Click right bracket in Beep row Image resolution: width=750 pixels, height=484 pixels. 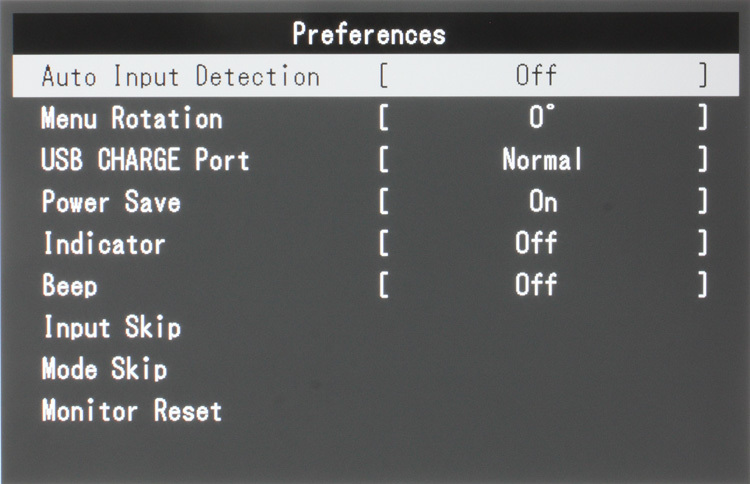(704, 286)
